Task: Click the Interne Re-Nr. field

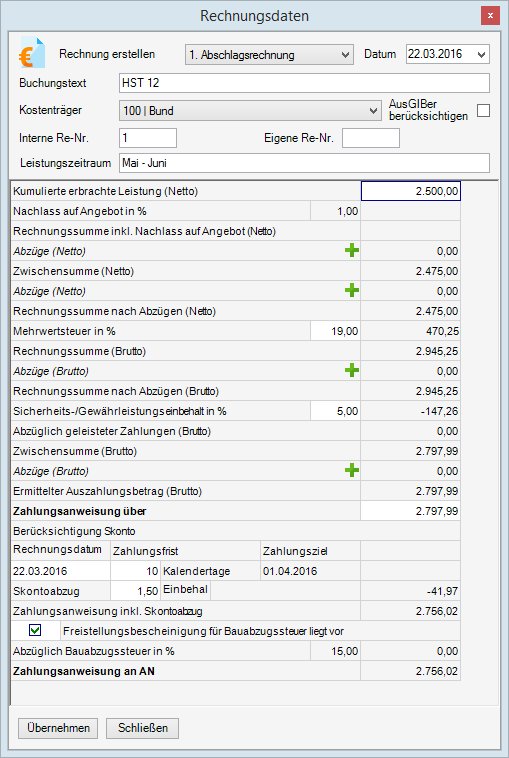Action: click(x=148, y=138)
